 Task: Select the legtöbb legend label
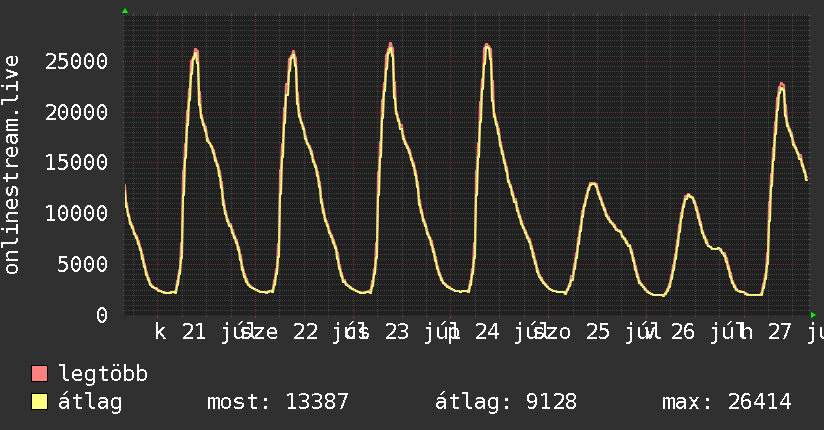click(x=103, y=373)
